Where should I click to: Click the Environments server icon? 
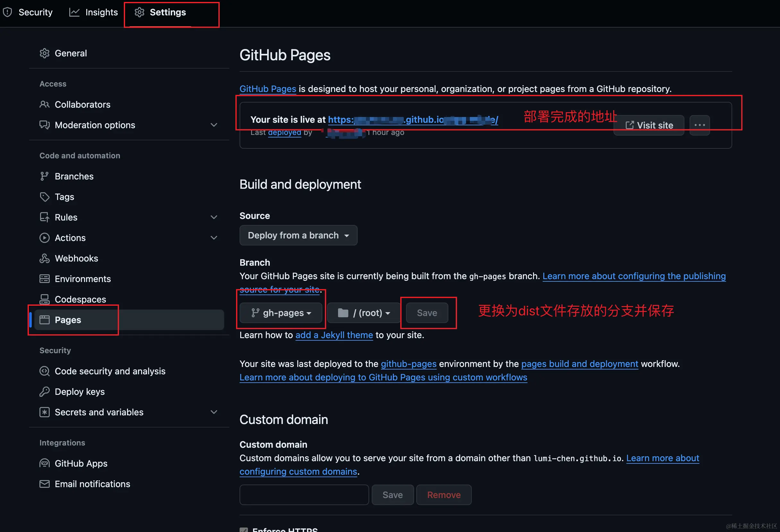[x=44, y=279]
